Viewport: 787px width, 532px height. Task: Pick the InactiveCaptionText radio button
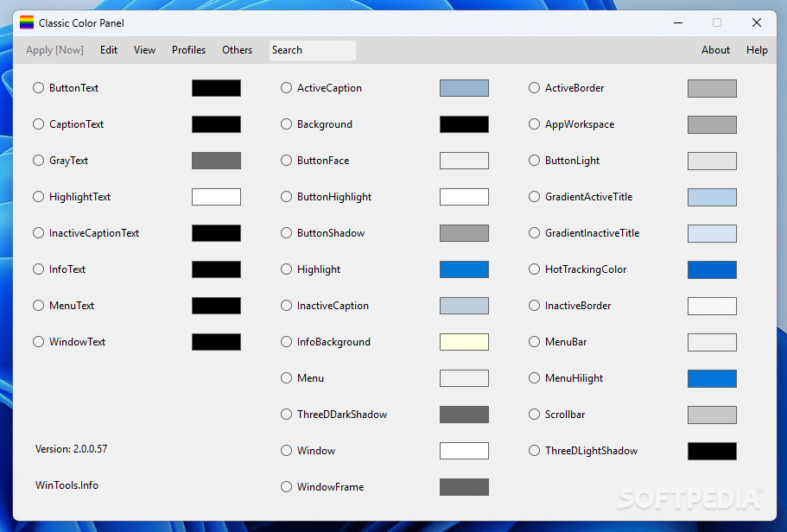click(39, 233)
